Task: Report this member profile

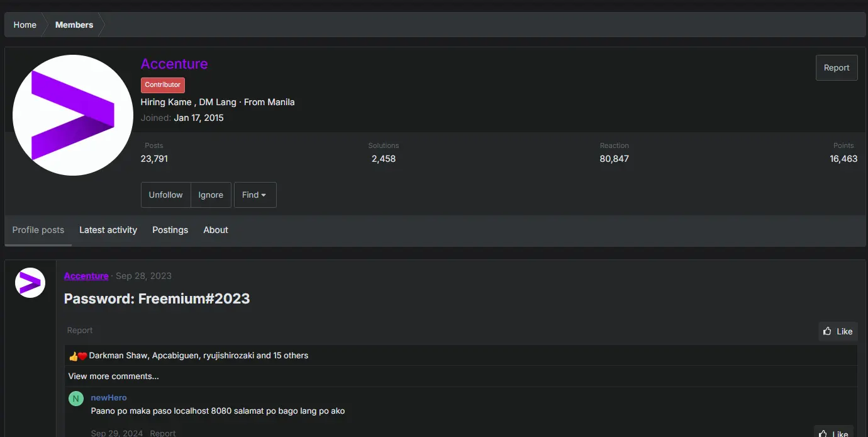Action: pos(837,67)
